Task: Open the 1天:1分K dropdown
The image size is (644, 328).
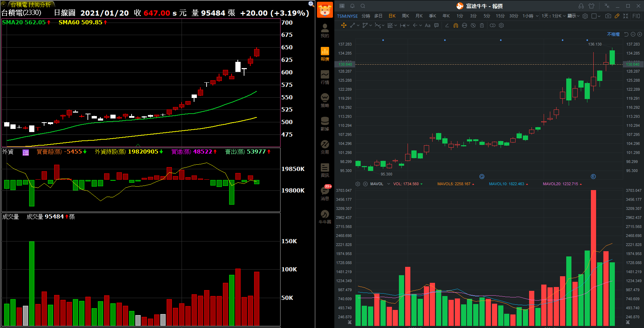Action: (553, 16)
